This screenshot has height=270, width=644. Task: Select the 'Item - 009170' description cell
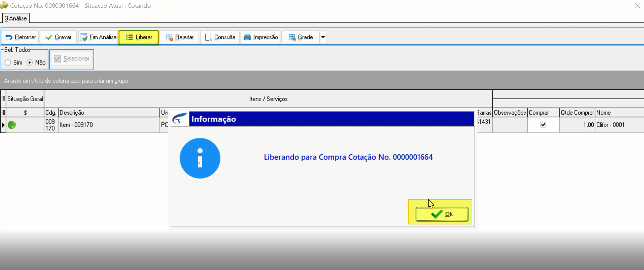pos(109,125)
